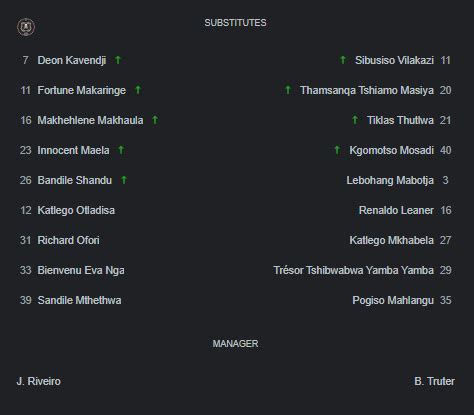The image size is (474, 415).
Task: Click green arrow beside Sibusiso Vilakazi
Action: pos(343,60)
